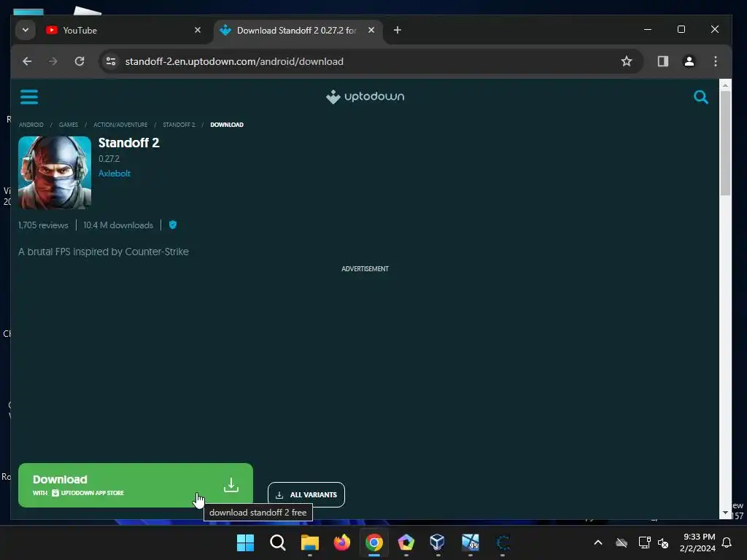The width and height of the screenshot is (747, 560).
Task: Click the page scrollbar down arrow
Action: 725,513
